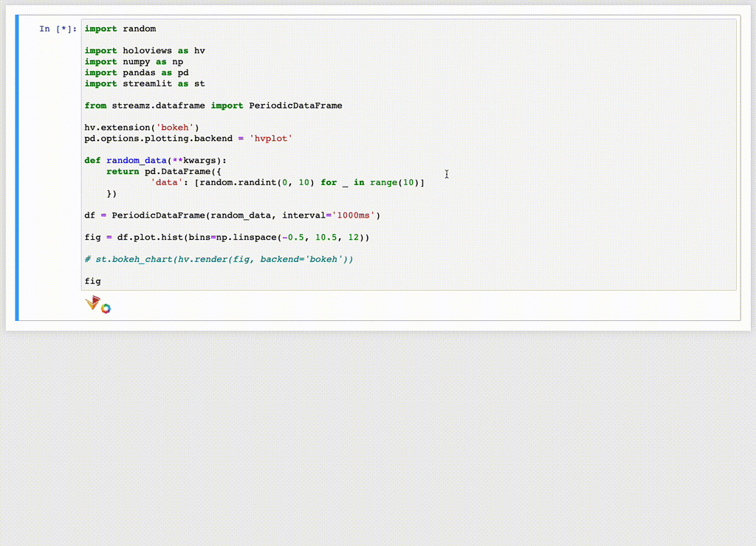The image size is (756, 546).
Task: Click the HoloViews logo below the cell
Action: click(x=92, y=303)
